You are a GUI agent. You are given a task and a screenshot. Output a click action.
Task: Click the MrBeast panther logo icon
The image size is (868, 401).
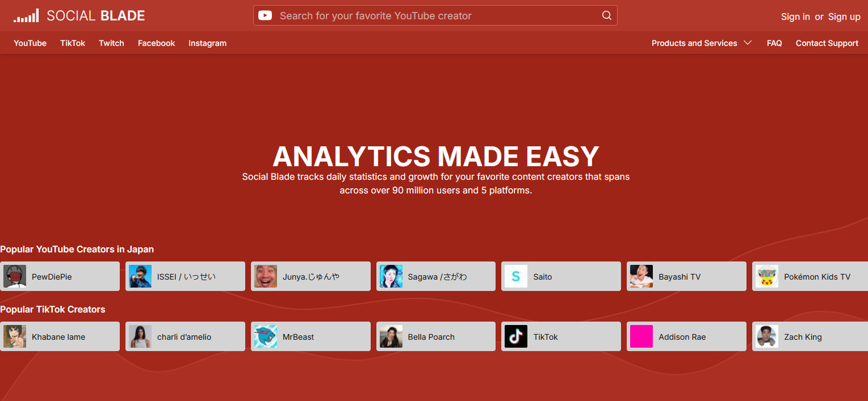click(265, 337)
